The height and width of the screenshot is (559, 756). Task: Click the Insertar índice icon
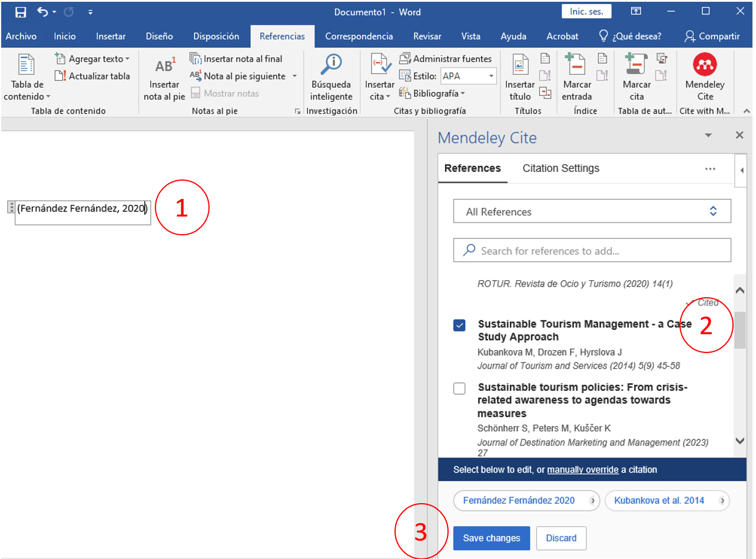point(602,58)
